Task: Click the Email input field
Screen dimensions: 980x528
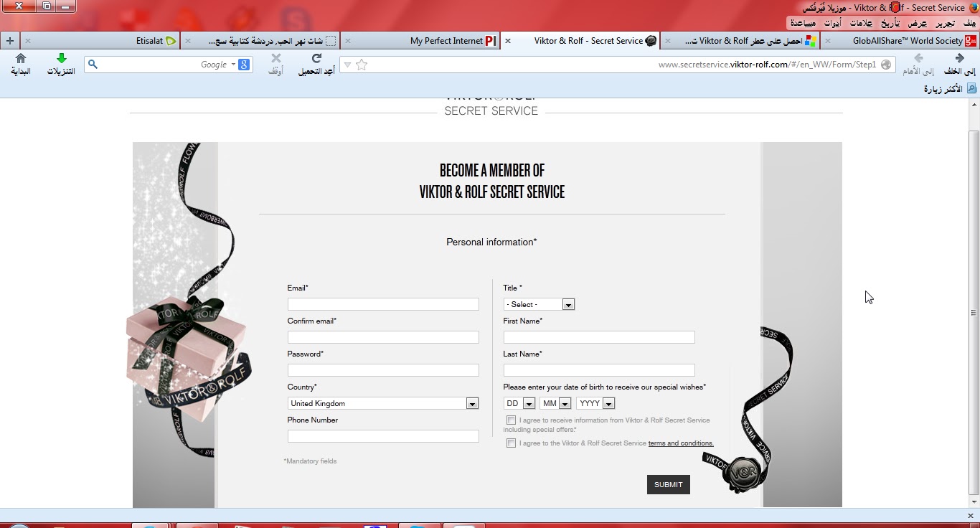Action: pyautogui.click(x=383, y=304)
